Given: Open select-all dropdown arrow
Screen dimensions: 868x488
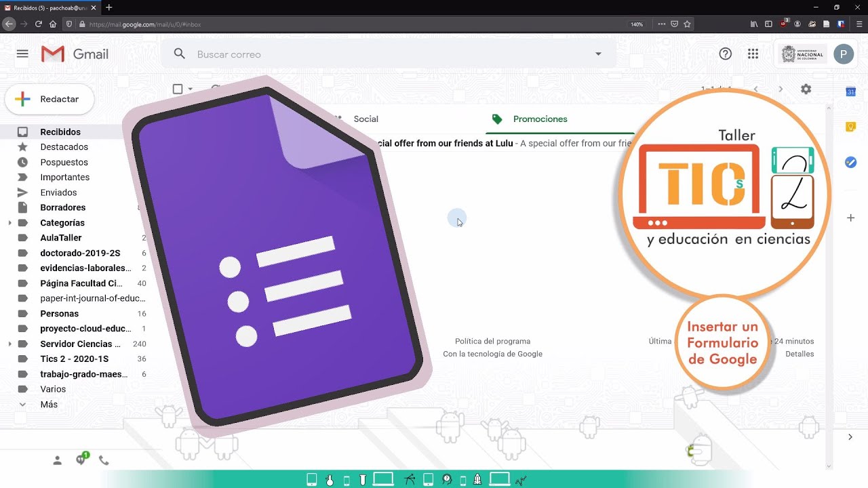Looking at the screenshot, I should point(191,89).
